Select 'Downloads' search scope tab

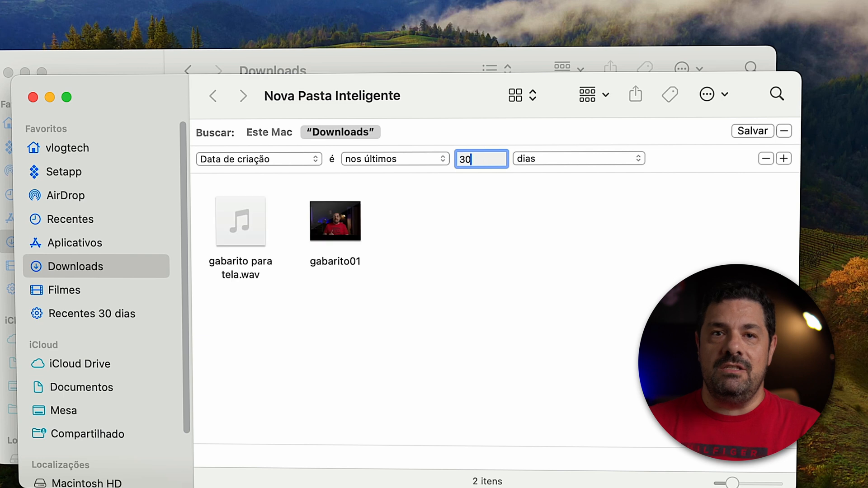(x=340, y=131)
